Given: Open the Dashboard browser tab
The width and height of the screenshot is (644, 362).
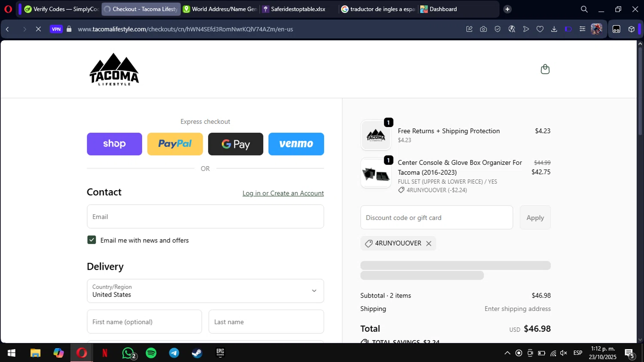Looking at the screenshot, I should click(x=457, y=9).
